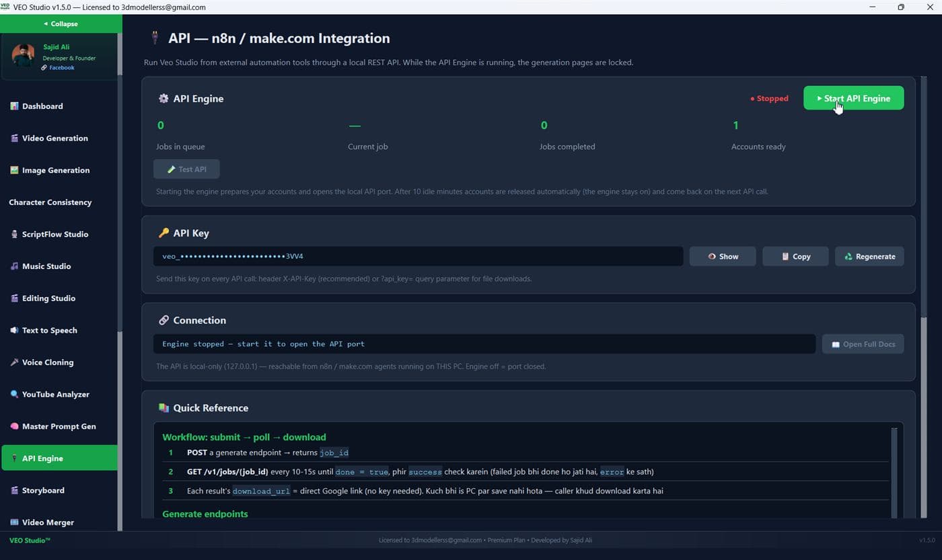Click the Test API button
The width and height of the screenshot is (942, 560).
click(x=186, y=169)
